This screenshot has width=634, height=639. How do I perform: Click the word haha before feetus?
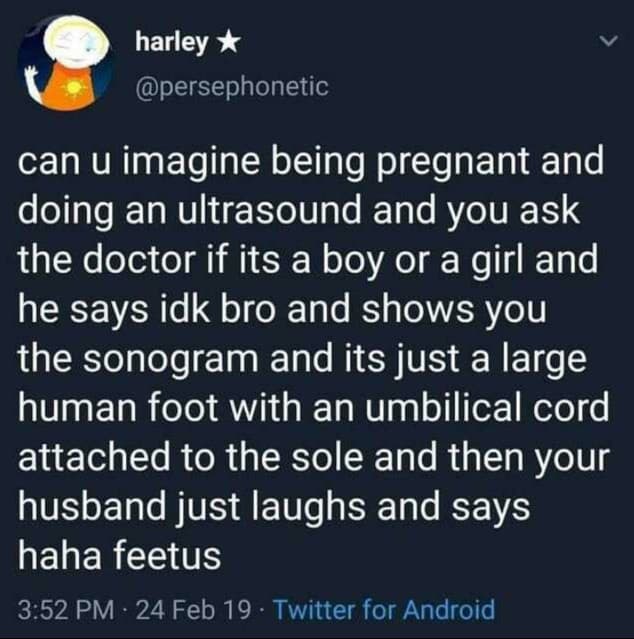click(59, 556)
